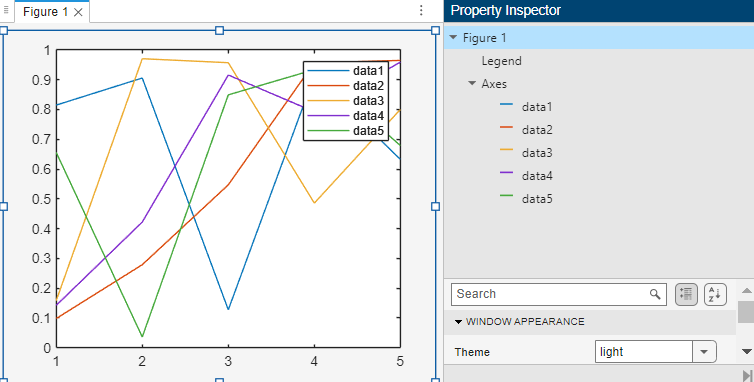This screenshot has width=754, height=382.
Task: Click the scroll down arrow of property list
Action: click(x=746, y=352)
